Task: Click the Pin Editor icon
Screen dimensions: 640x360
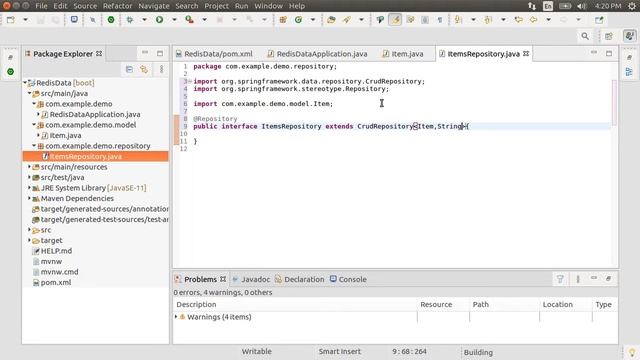Action: pos(599,20)
